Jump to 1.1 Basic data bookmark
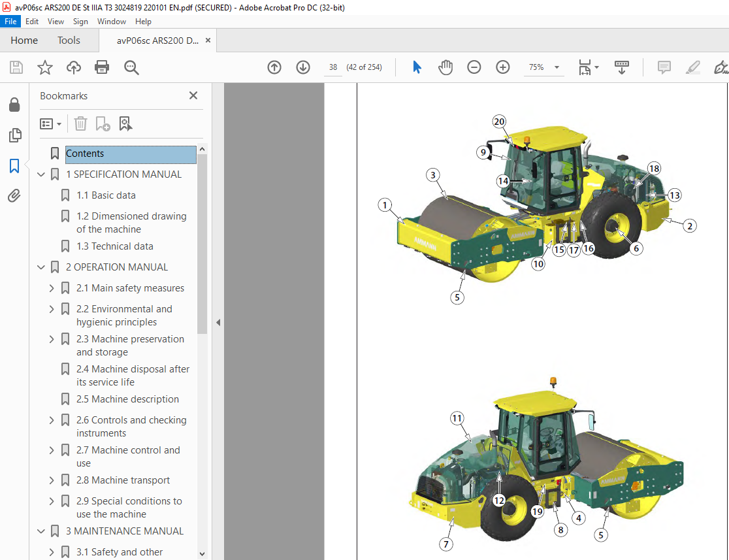Viewport: 729px width, 560px height. [106, 195]
